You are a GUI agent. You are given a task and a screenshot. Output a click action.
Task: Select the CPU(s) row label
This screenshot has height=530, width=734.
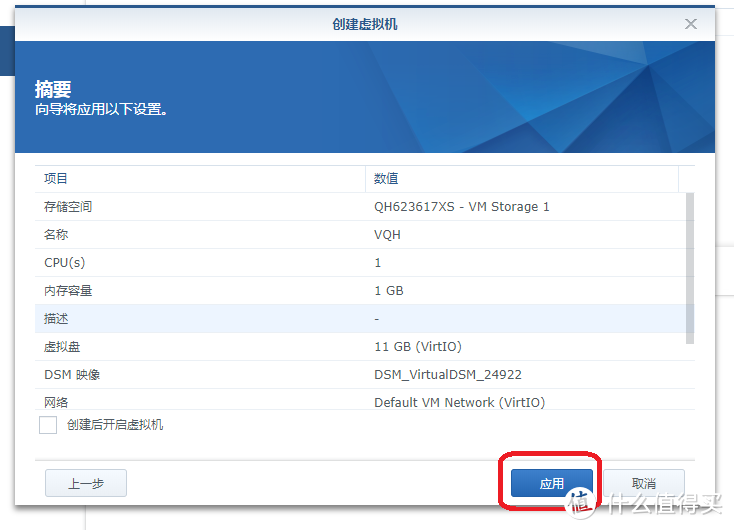pos(65,263)
